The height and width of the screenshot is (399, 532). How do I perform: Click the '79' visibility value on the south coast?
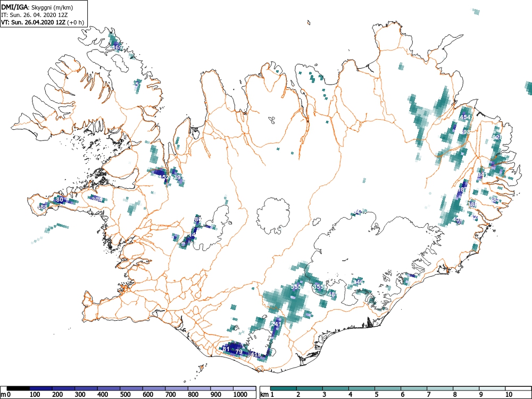coord(239,352)
